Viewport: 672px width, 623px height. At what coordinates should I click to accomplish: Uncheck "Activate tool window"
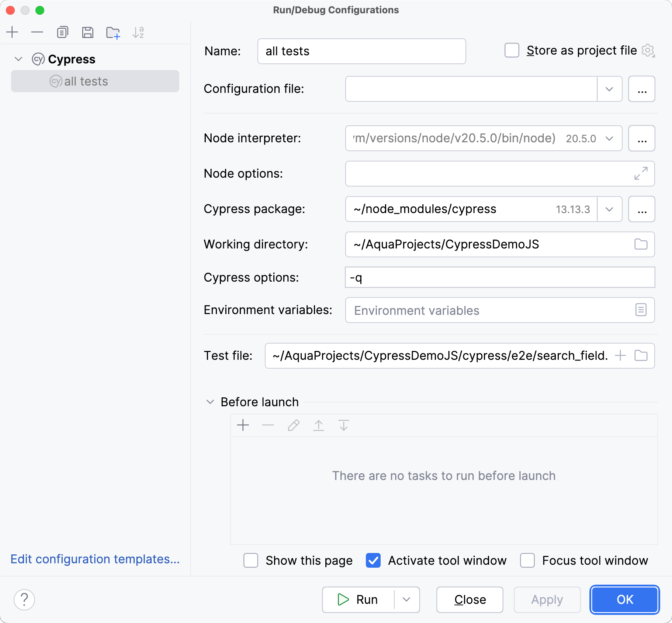coord(373,560)
